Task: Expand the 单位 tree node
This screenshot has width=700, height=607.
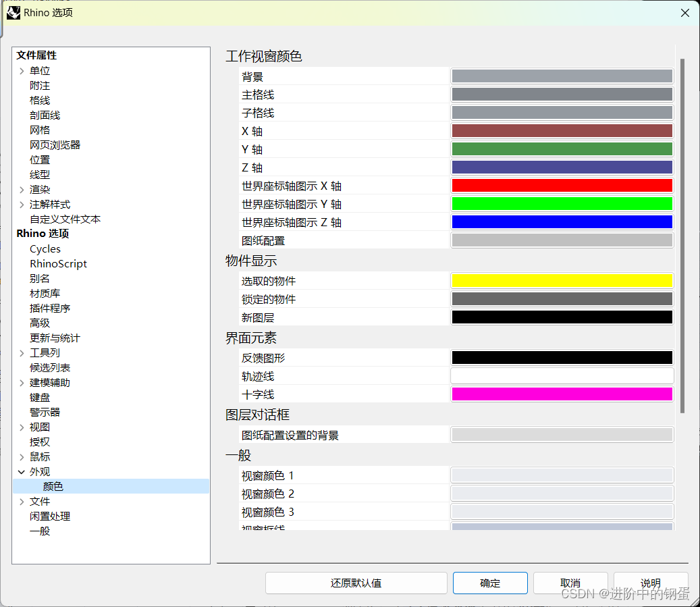Action: (x=22, y=71)
